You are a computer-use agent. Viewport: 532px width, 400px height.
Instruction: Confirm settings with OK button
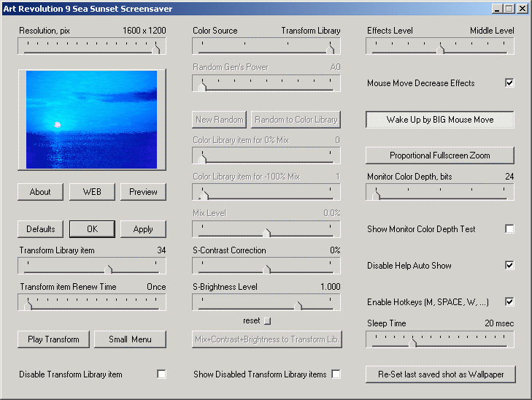click(x=92, y=229)
